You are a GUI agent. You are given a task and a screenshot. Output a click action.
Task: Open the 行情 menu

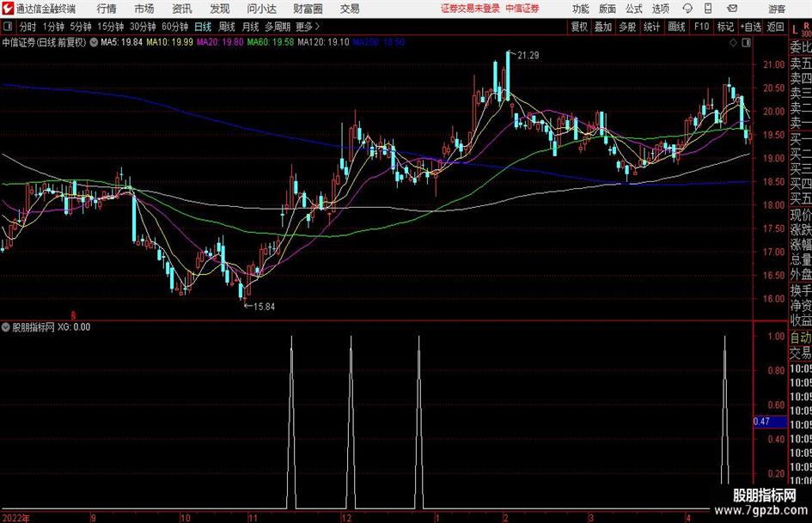pos(107,9)
